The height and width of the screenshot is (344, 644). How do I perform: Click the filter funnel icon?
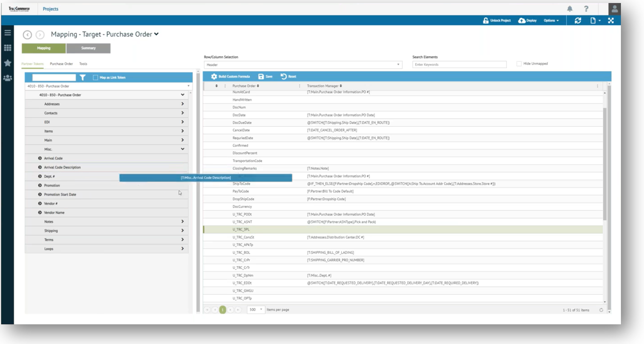pyautogui.click(x=82, y=77)
